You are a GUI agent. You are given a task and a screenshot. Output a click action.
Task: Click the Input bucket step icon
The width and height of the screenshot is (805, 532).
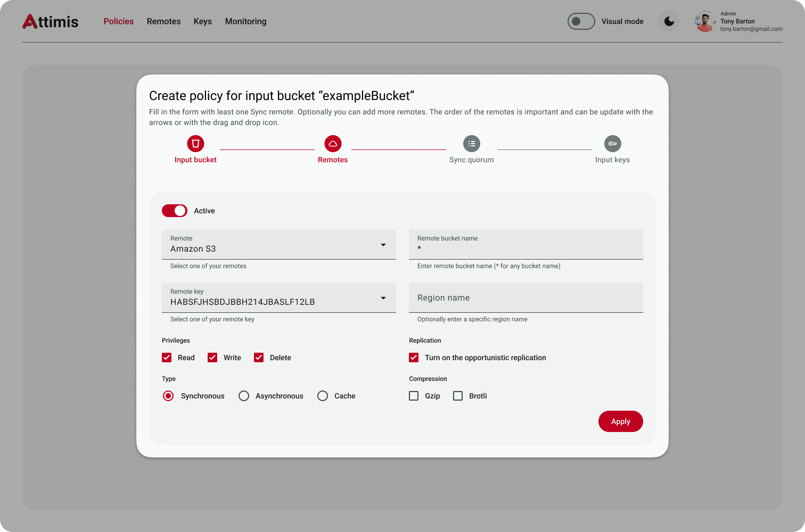click(x=195, y=144)
